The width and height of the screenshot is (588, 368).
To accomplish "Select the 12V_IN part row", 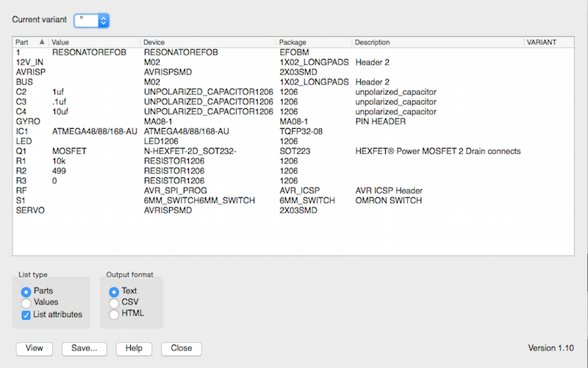I will [x=293, y=63].
